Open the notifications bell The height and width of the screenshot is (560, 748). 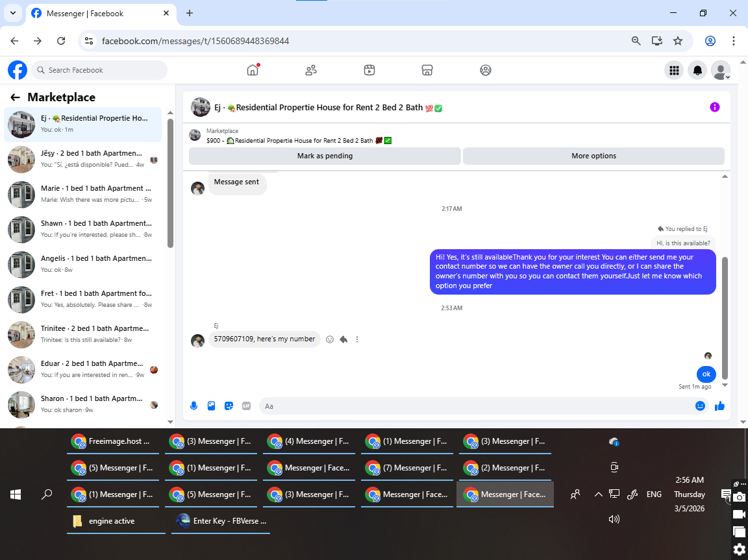click(x=697, y=71)
